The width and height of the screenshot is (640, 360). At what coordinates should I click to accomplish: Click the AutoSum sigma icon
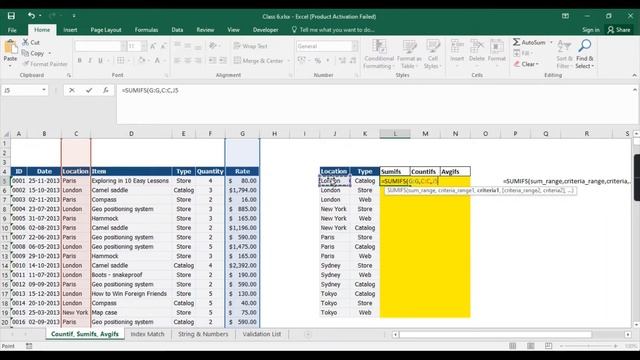tap(516, 42)
